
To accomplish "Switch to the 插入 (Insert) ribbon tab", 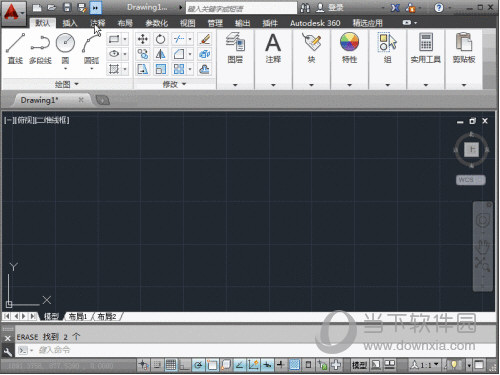I will [x=70, y=23].
